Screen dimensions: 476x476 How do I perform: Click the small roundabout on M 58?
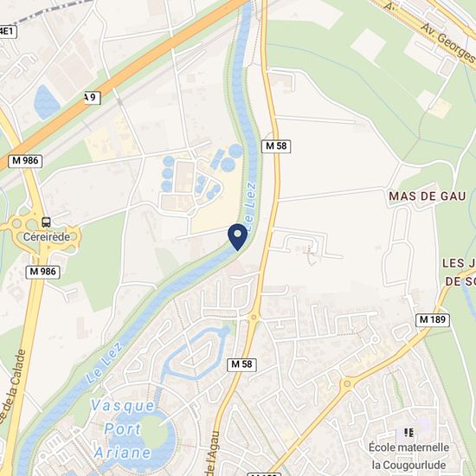(x=254, y=318)
